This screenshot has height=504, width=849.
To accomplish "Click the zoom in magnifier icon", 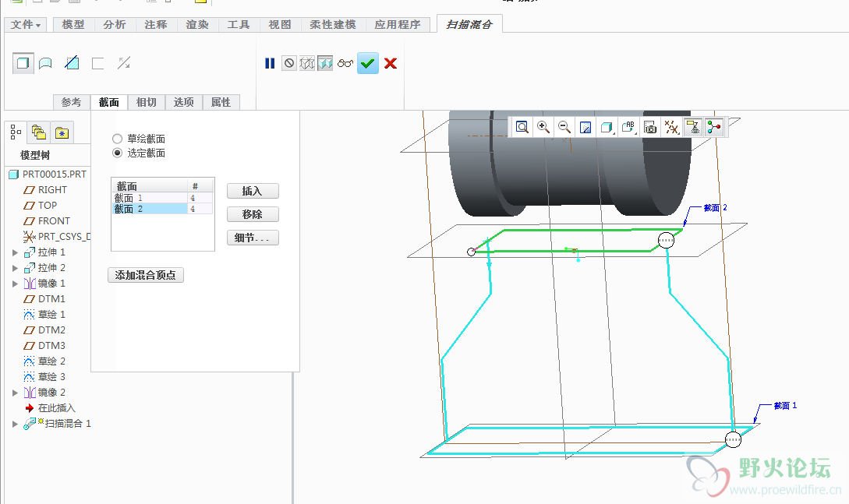I will (543, 127).
